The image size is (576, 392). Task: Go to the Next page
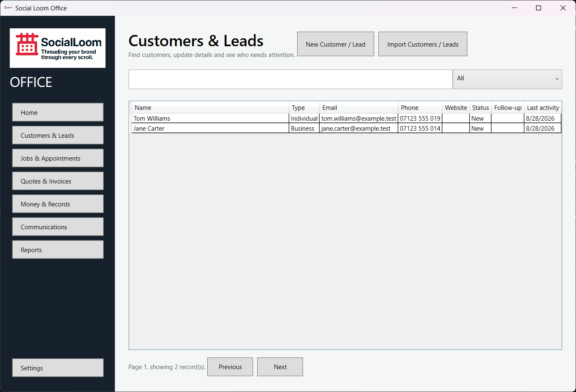pyautogui.click(x=280, y=367)
